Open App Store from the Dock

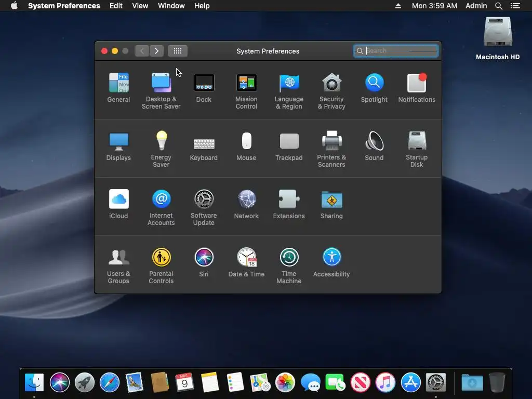tap(410, 382)
